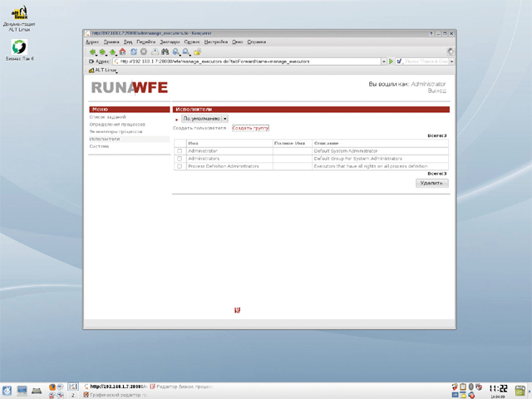The width and height of the screenshot is (532, 399).
Task: Open the Правка menu
Action: click(111, 42)
